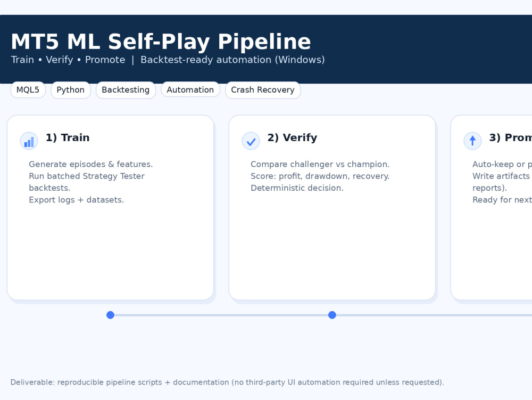This screenshot has height=400, width=532.
Task: Click the text Run batched Strategy Tester
Action: 87,176
